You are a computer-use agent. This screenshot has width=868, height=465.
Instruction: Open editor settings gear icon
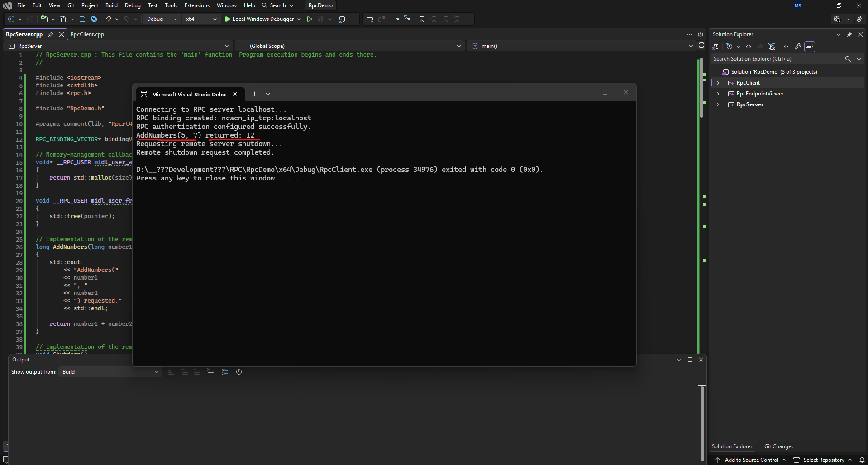pyautogui.click(x=701, y=34)
